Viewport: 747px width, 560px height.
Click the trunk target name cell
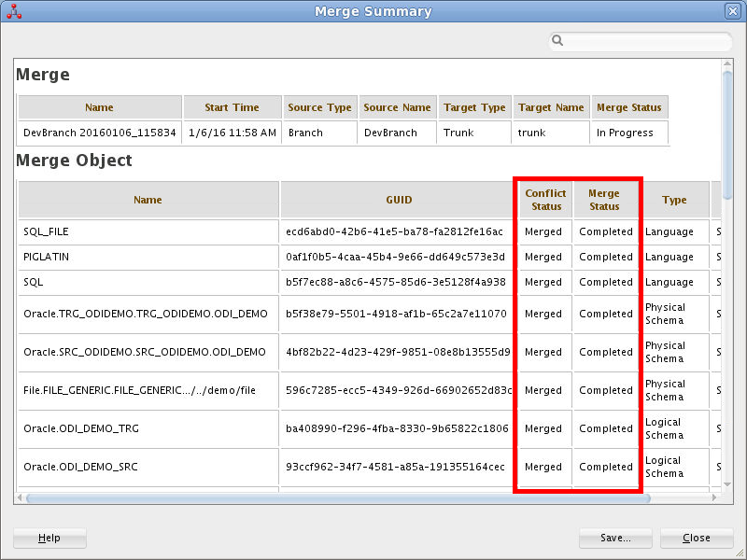(x=551, y=133)
